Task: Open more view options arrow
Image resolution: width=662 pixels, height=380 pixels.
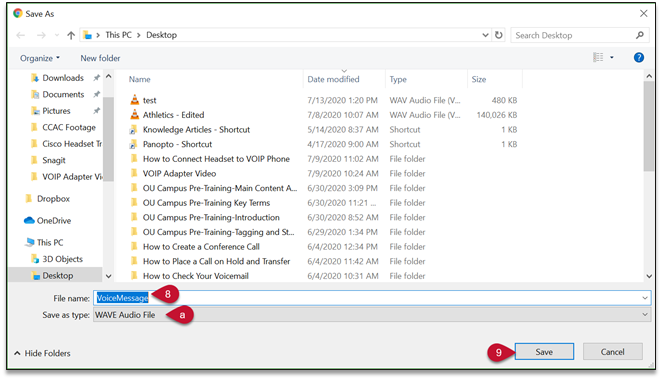Action: coord(611,57)
